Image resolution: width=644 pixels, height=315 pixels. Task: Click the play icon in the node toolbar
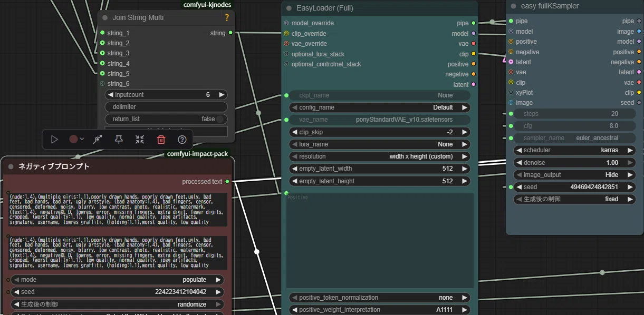click(54, 140)
